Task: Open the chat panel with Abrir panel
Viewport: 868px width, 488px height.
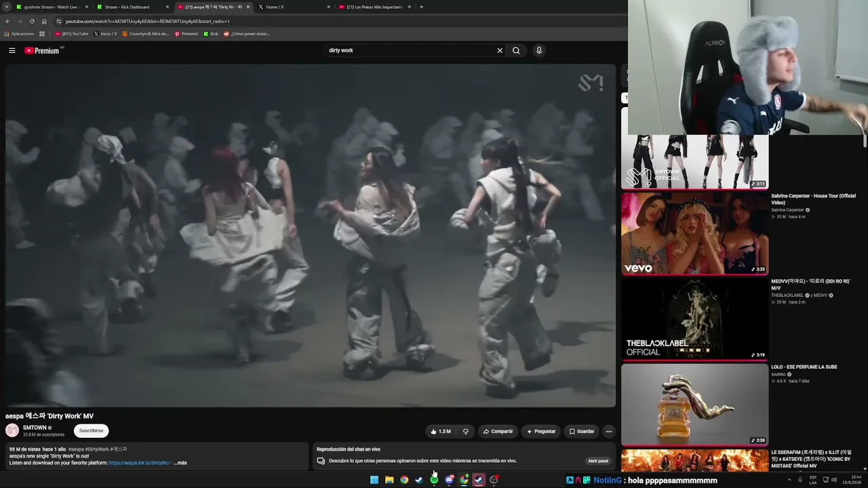Action: (598, 461)
